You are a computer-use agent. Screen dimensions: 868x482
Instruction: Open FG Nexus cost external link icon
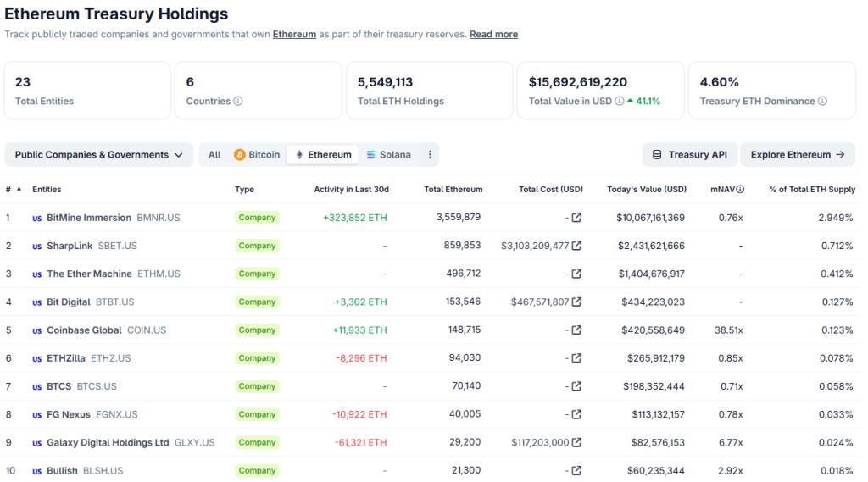(x=576, y=414)
